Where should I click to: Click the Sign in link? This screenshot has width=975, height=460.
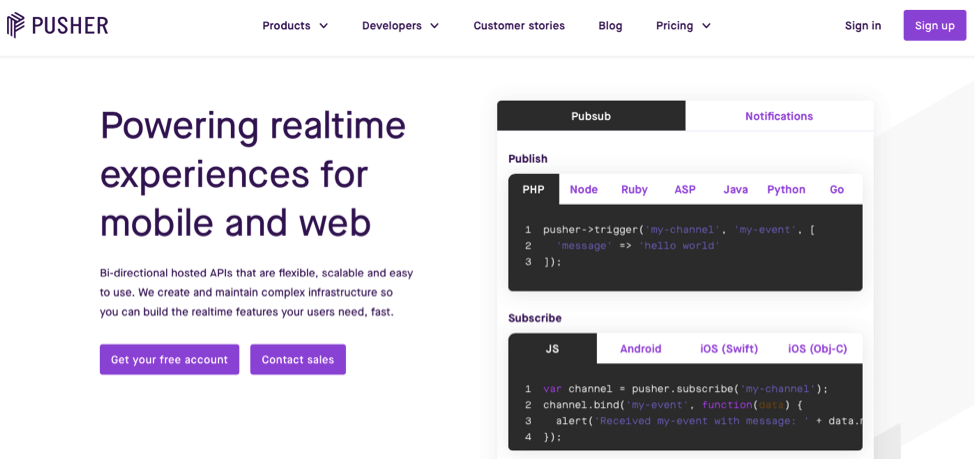(862, 25)
